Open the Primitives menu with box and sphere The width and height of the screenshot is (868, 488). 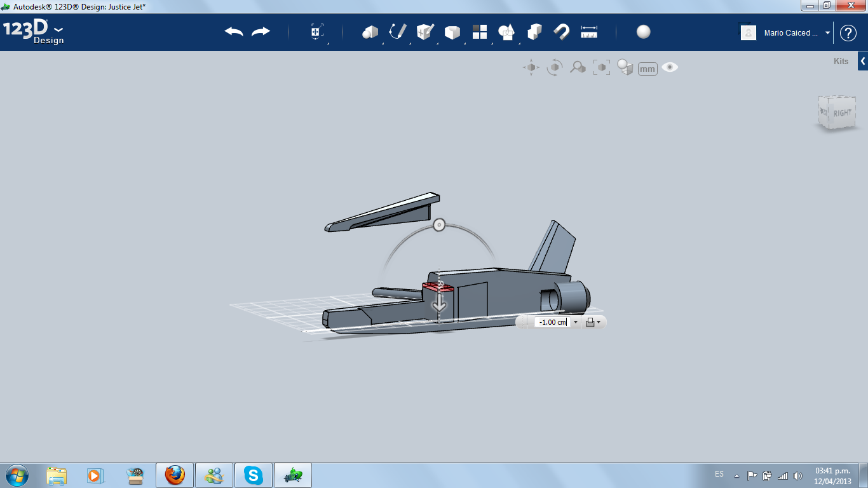tap(370, 32)
